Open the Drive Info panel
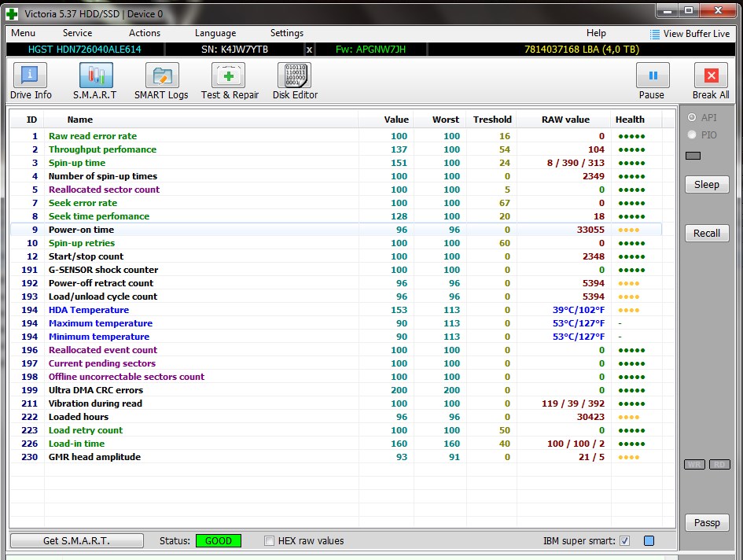Screen dimensions: 743x560 [x=31, y=81]
